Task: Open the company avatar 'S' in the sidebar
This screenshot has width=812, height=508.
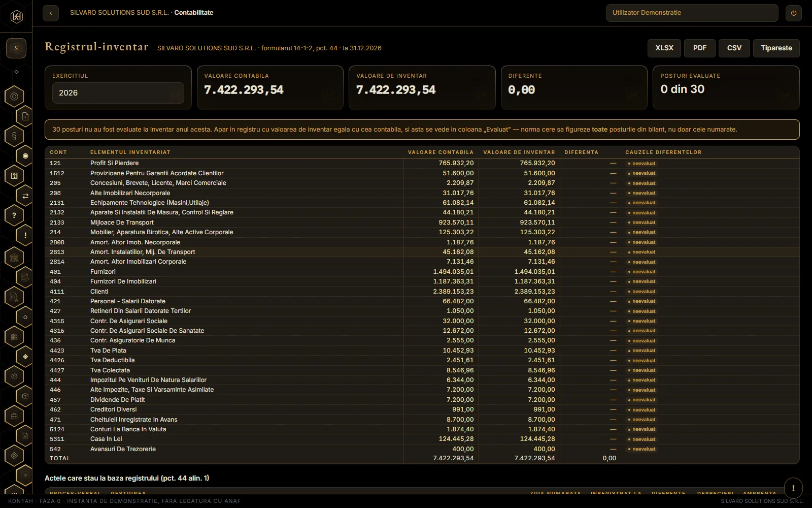Action: tap(16, 48)
